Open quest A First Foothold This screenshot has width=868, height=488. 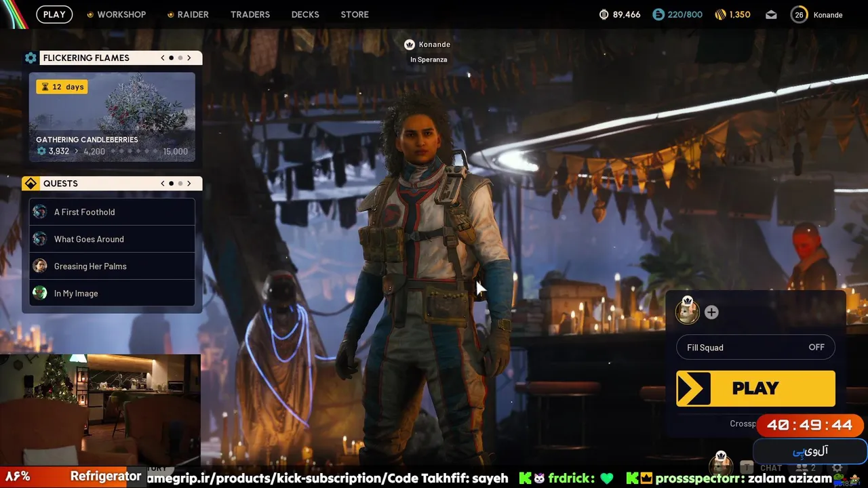tap(112, 211)
